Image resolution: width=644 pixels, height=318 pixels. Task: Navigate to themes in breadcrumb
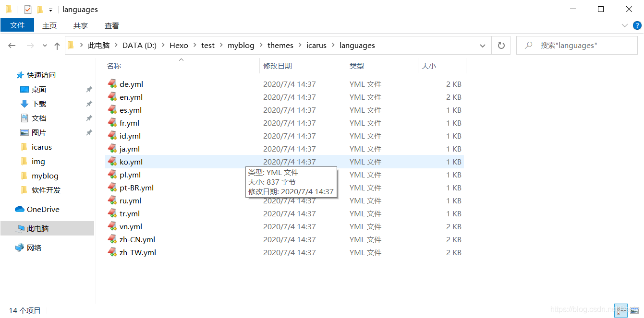click(x=280, y=46)
